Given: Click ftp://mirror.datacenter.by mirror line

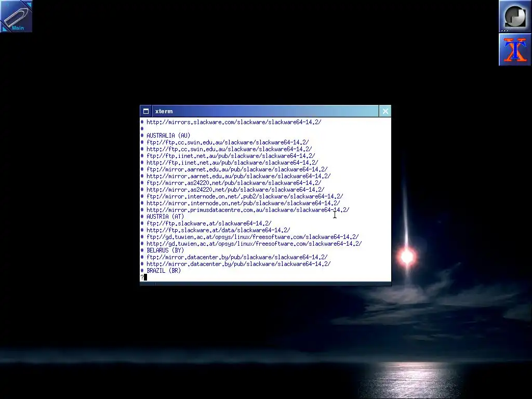Looking at the screenshot, I should pos(234,257).
